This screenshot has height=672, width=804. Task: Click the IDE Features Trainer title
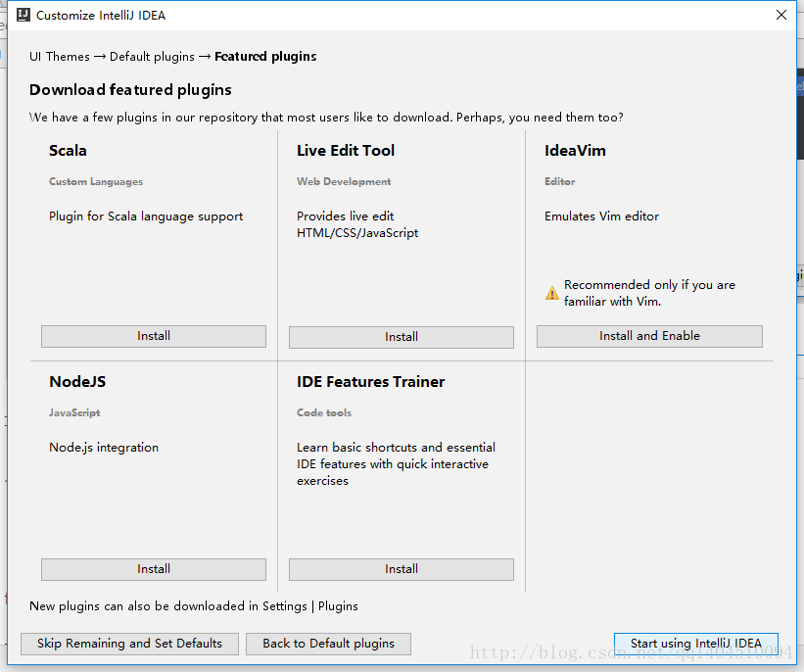point(370,382)
